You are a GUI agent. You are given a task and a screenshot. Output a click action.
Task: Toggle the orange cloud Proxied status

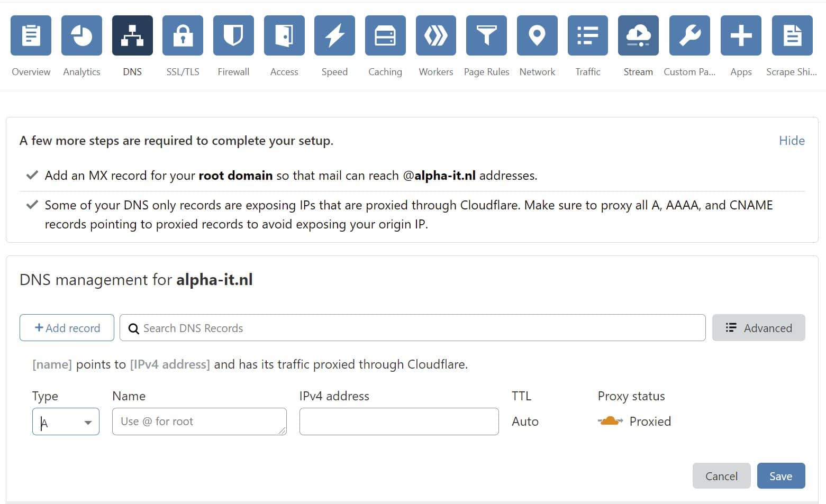(x=610, y=421)
